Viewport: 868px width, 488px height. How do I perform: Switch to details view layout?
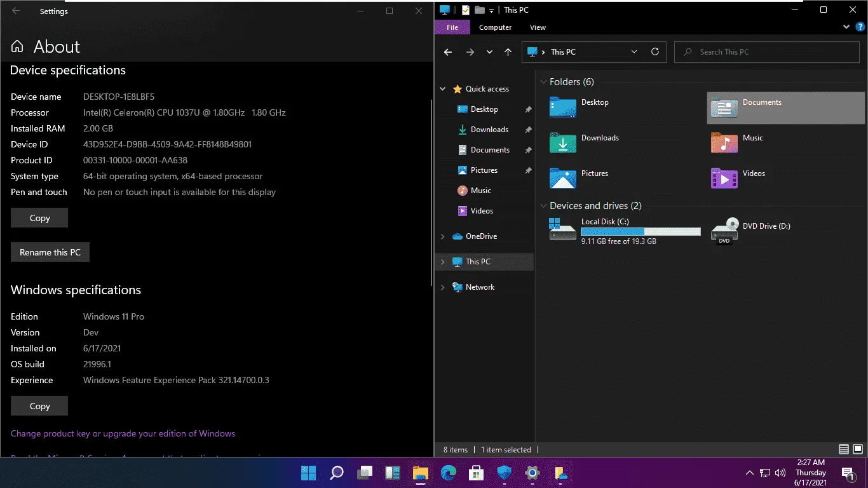point(843,449)
